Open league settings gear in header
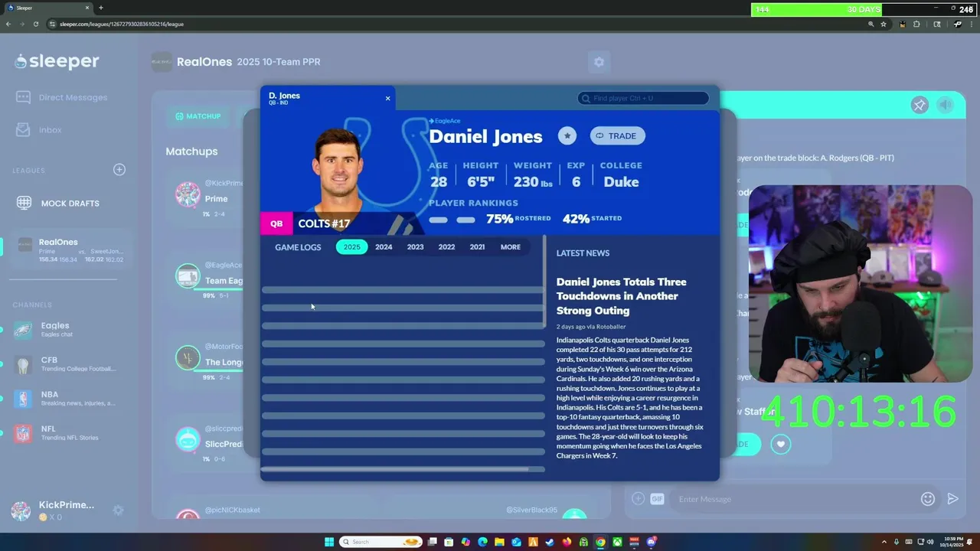Viewport: 980px width, 551px height. tap(599, 62)
